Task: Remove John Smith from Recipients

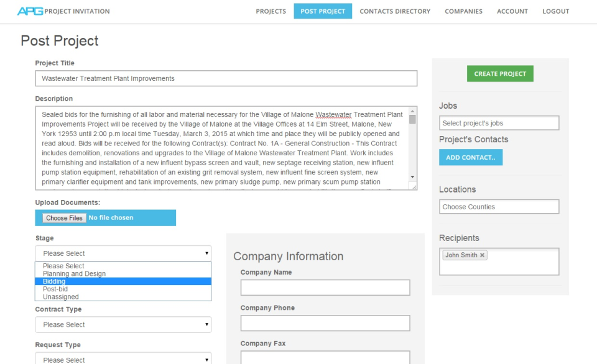Action: click(482, 255)
